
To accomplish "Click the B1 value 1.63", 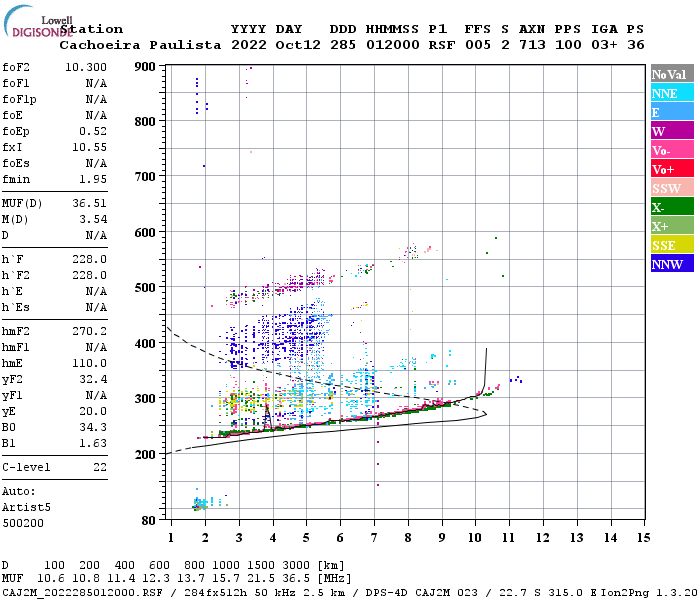I will [93, 443].
